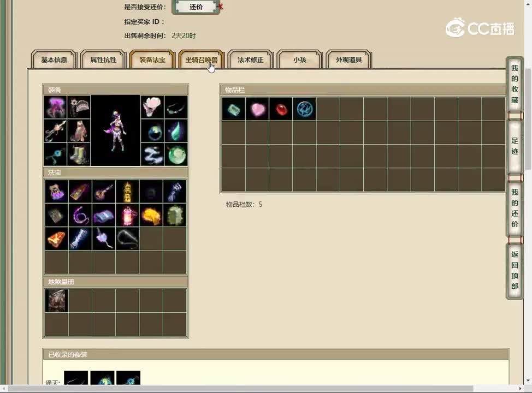Screen dimensions: 532x393
Task: Click the blue-green ring accessory icon
Action: (x=152, y=130)
